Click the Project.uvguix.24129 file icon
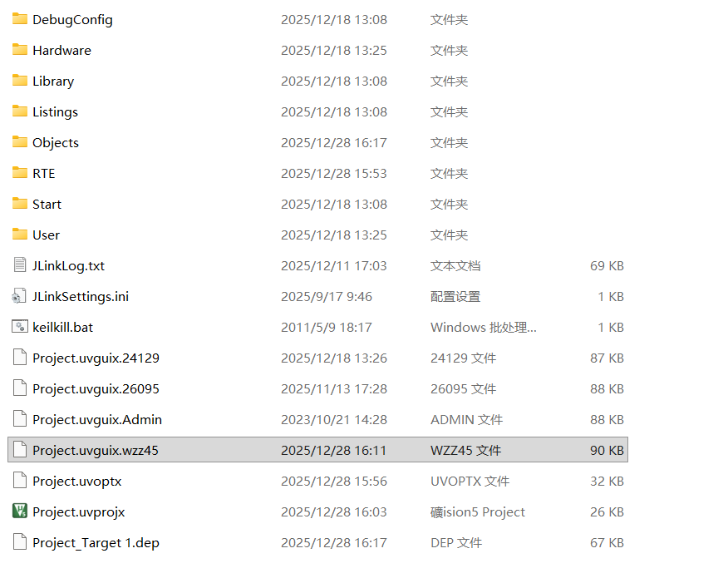 tap(19, 358)
